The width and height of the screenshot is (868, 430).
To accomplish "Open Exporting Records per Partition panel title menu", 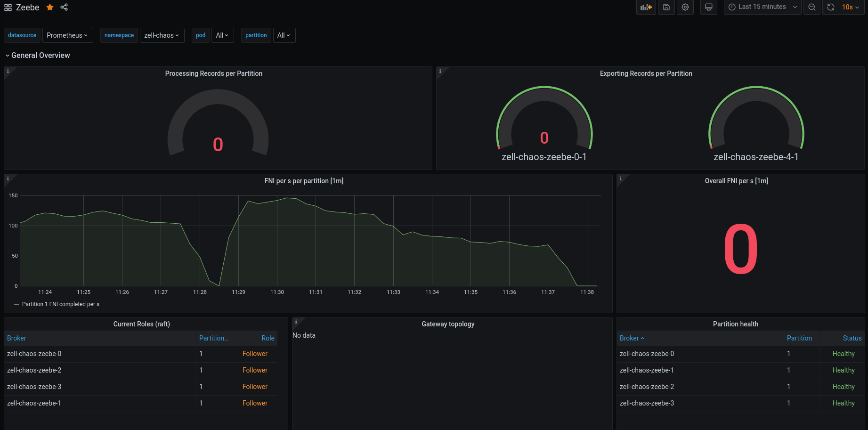I will [646, 73].
